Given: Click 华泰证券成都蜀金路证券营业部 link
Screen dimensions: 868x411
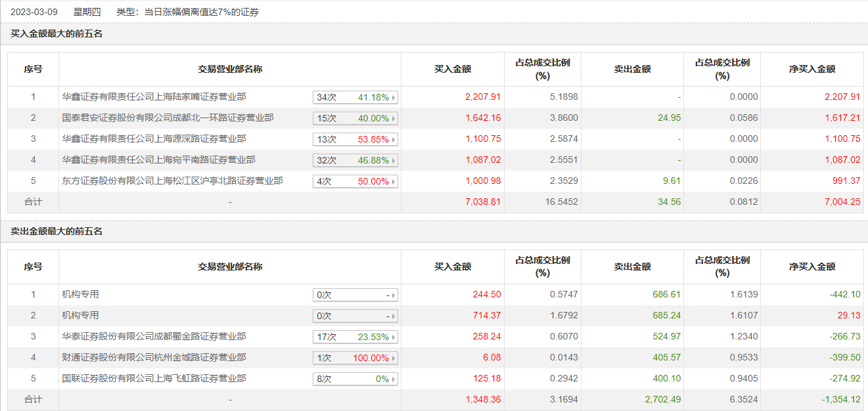Looking at the screenshot, I should click(154, 337).
